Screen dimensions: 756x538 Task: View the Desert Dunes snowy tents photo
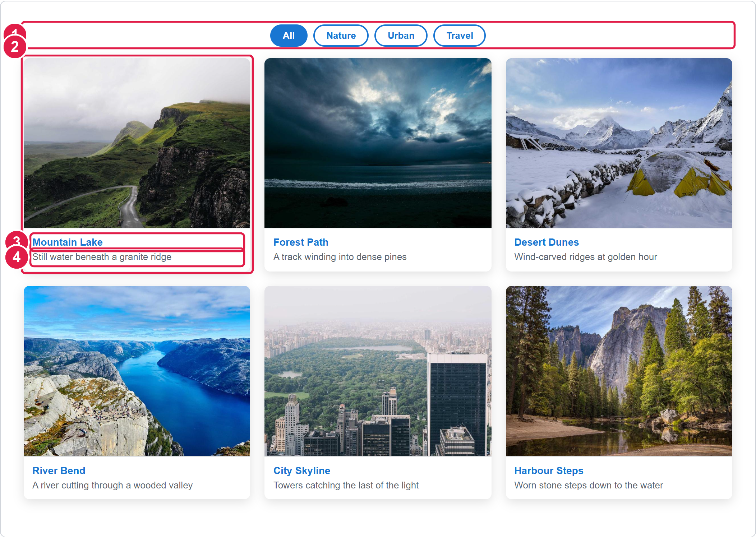pyautogui.click(x=619, y=143)
